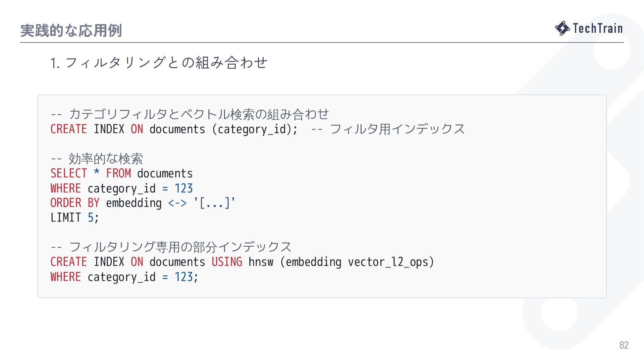Click the final WHERE category_id = 123 line
Image resolution: width=644 pixels, height=362 pixels.
pos(124,277)
